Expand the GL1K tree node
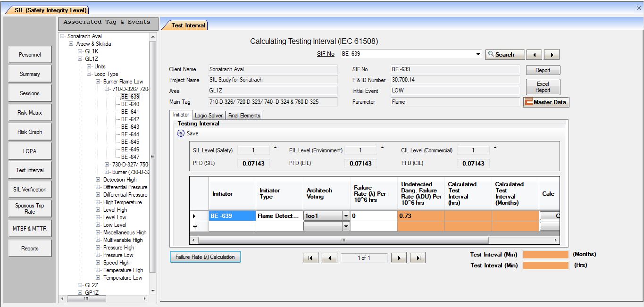 pyautogui.click(x=80, y=51)
